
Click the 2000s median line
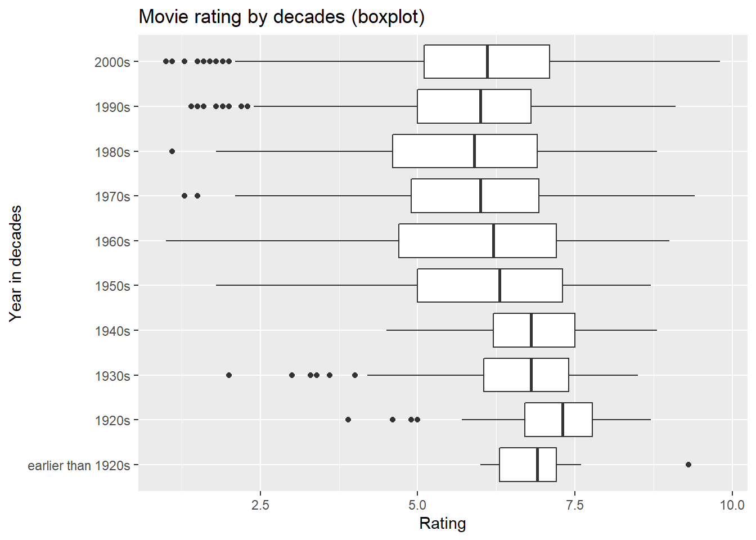pos(487,61)
